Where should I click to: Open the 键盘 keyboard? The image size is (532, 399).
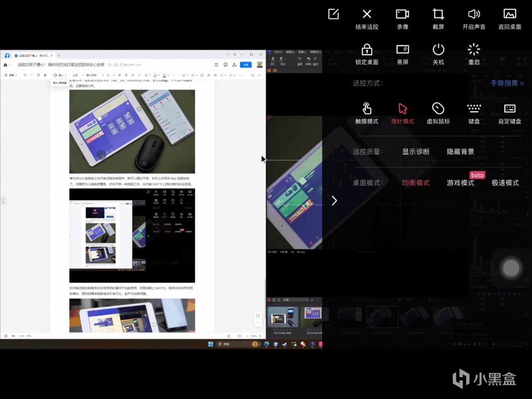pyautogui.click(x=474, y=113)
